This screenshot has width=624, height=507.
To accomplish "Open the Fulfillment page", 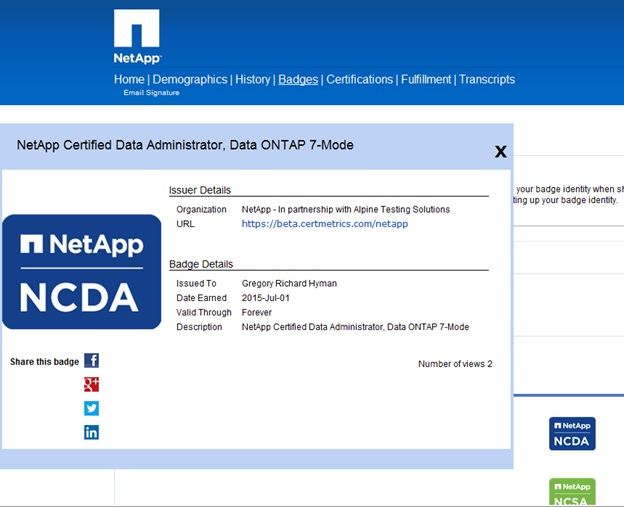I will click(x=426, y=79).
